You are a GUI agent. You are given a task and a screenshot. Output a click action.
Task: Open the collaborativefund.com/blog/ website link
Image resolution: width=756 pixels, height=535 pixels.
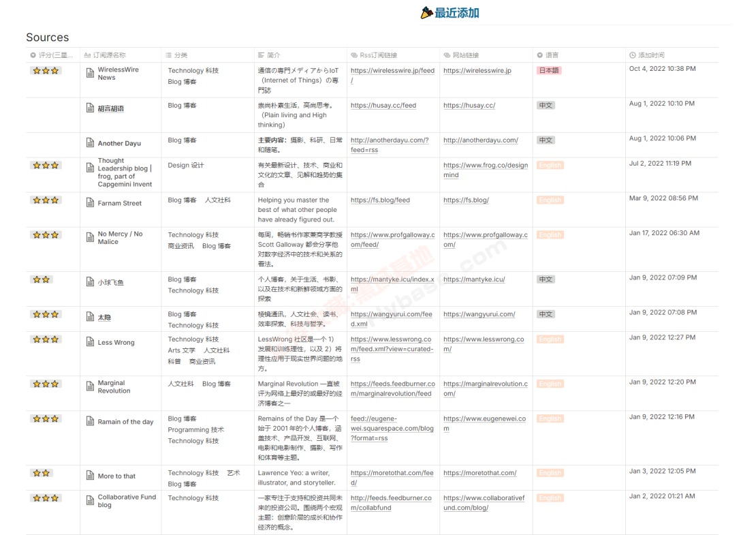point(484,503)
